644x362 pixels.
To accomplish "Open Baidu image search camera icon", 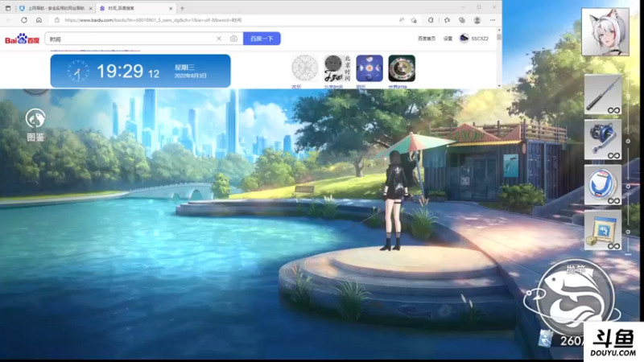I will coord(233,39).
